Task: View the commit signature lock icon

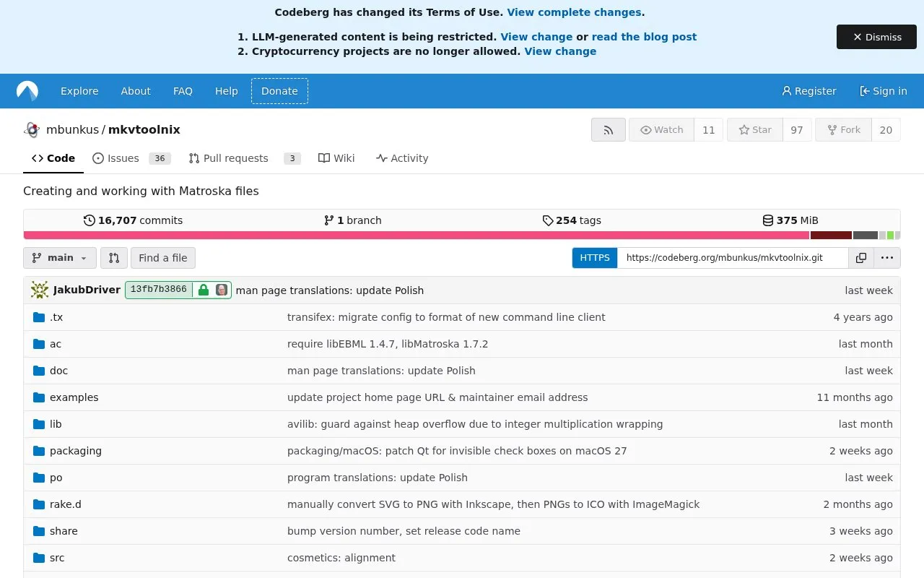Action: (204, 290)
